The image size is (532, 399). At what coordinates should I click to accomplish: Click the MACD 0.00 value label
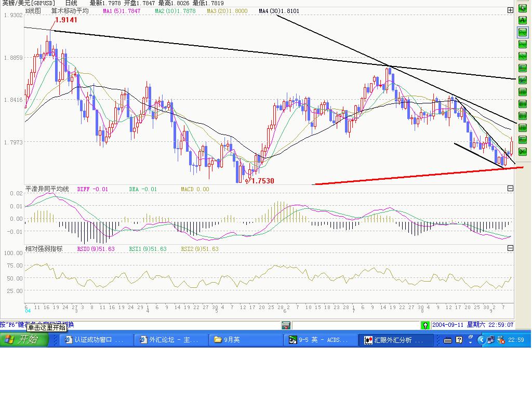coord(195,189)
